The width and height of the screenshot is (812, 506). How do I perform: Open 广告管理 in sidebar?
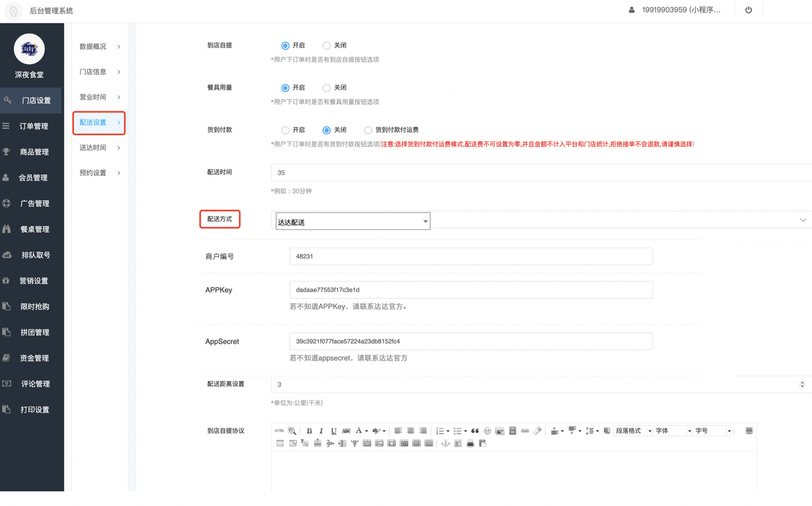click(x=32, y=203)
